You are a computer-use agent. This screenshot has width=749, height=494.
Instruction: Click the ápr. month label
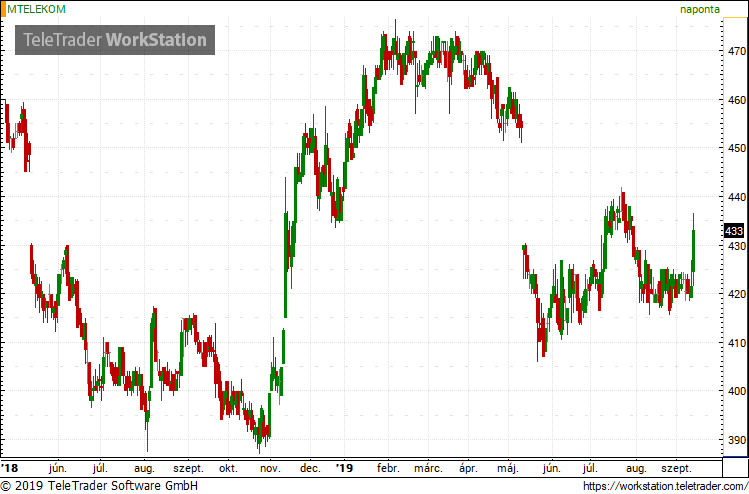click(468, 468)
